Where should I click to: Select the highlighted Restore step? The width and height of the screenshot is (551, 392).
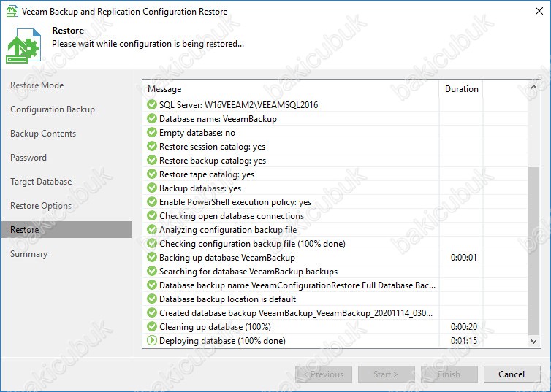[66, 229]
